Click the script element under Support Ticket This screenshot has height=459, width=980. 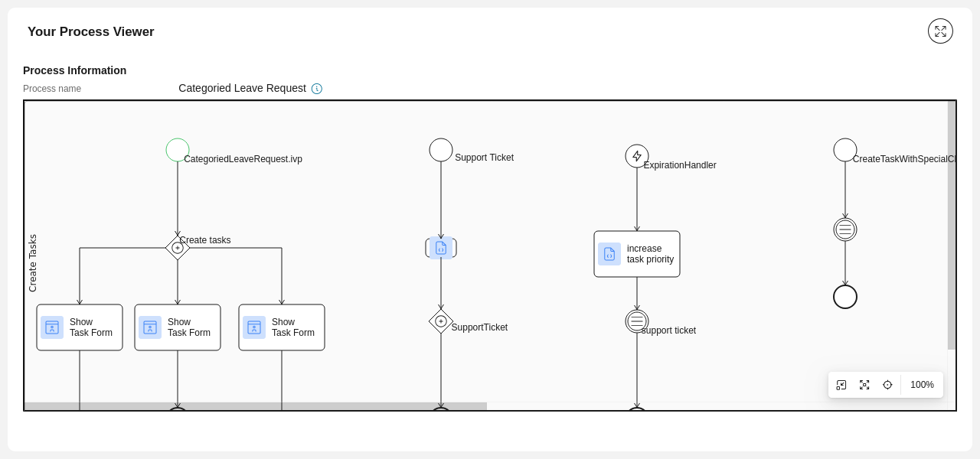[441, 248]
